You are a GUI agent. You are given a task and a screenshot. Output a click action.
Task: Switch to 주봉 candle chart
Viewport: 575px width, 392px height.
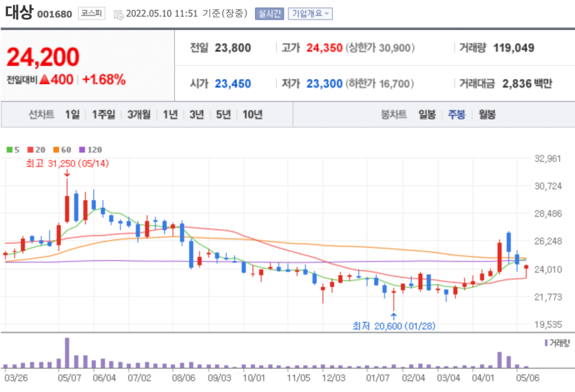pos(456,114)
